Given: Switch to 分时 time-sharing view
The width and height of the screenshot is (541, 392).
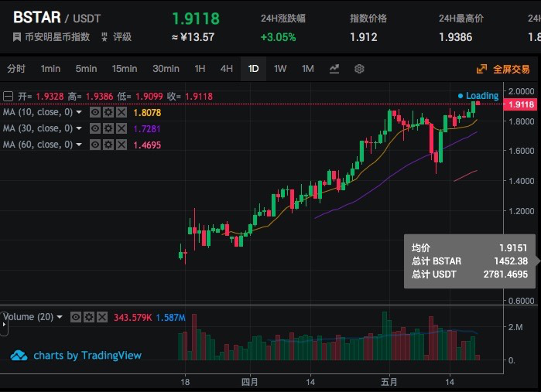Looking at the screenshot, I should [x=16, y=69].
